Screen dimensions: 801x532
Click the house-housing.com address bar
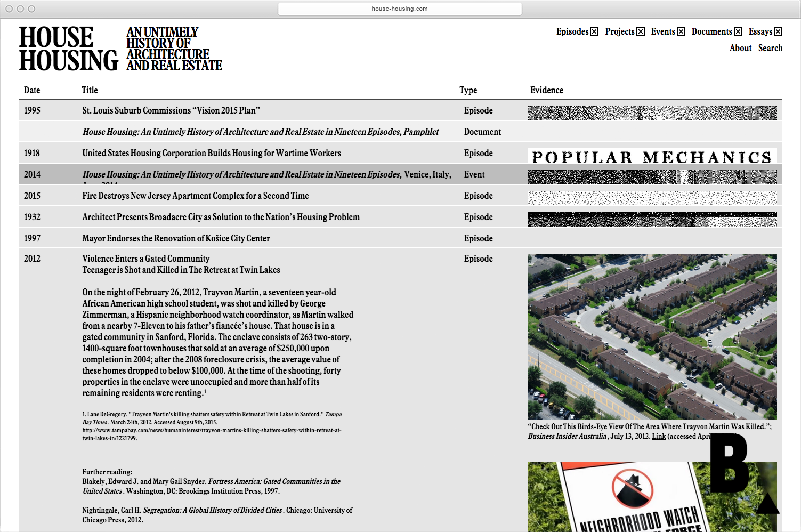pyautogui.click(x=400, y=9)
